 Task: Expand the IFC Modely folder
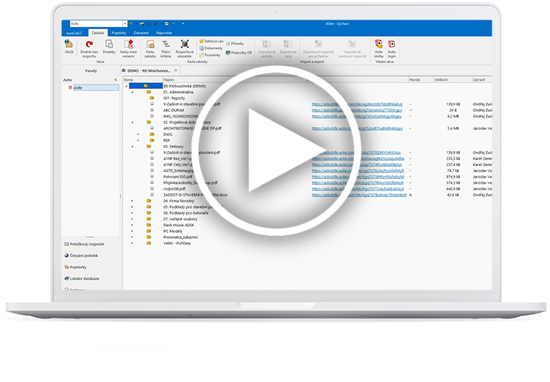[132, 231]
